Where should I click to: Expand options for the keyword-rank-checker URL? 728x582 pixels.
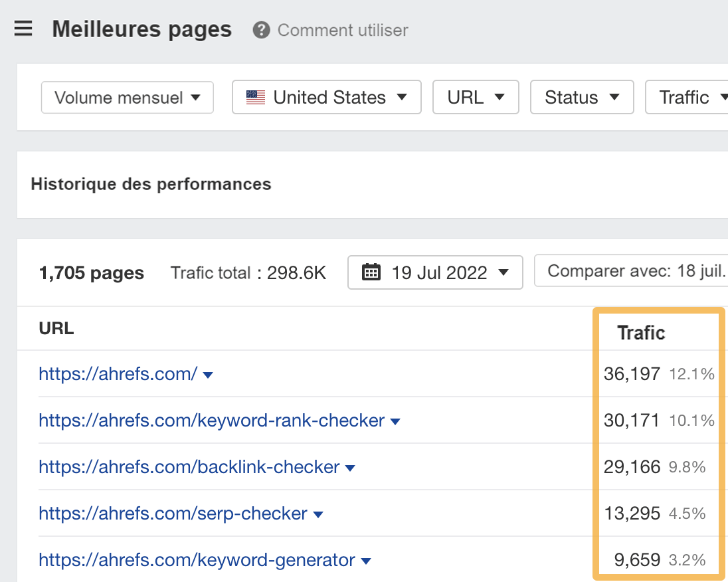[x=396, y=421]
